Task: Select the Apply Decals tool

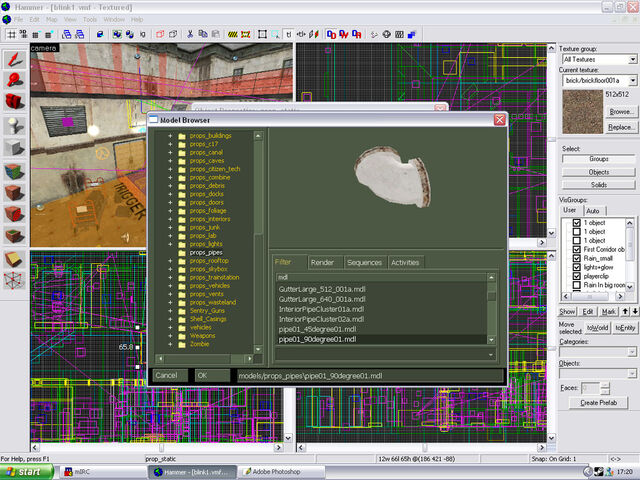Action: [15, 213]
